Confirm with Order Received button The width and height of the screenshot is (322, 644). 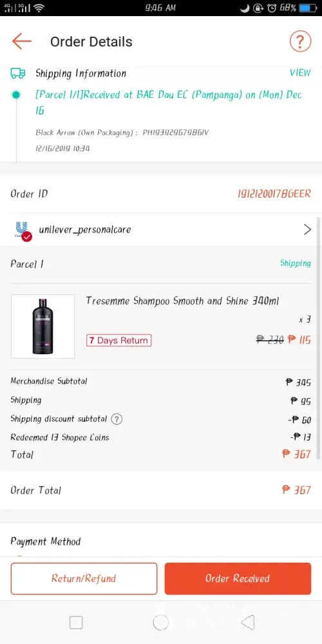click(x=238, y=579)
